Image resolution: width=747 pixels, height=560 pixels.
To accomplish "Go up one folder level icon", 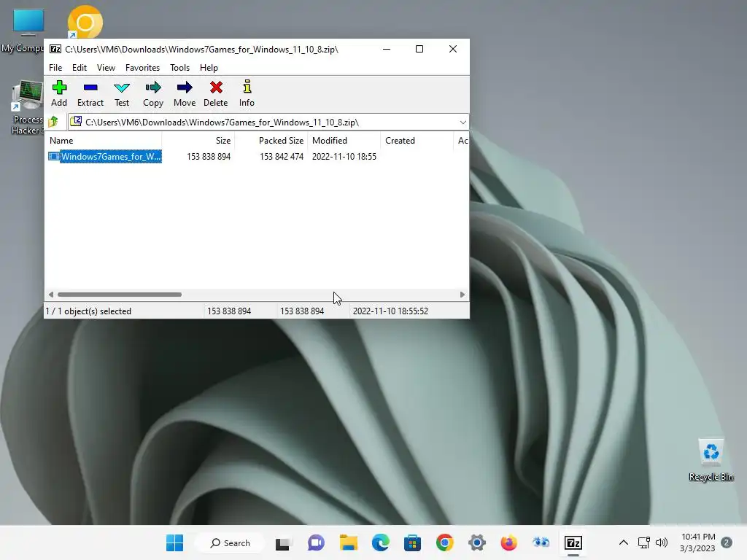I will click(x=53, y=122).
